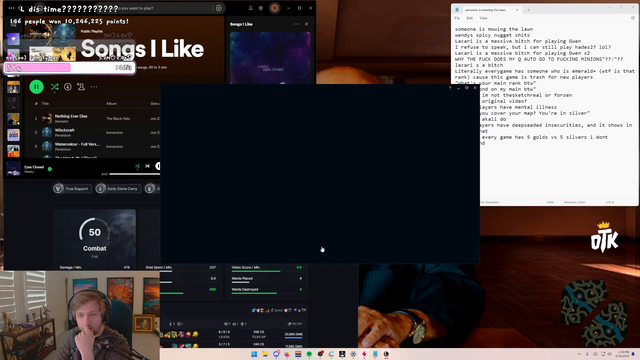Close the Songs I Like side panel
This screenshot has height=360, width=640.
point(307,24)
